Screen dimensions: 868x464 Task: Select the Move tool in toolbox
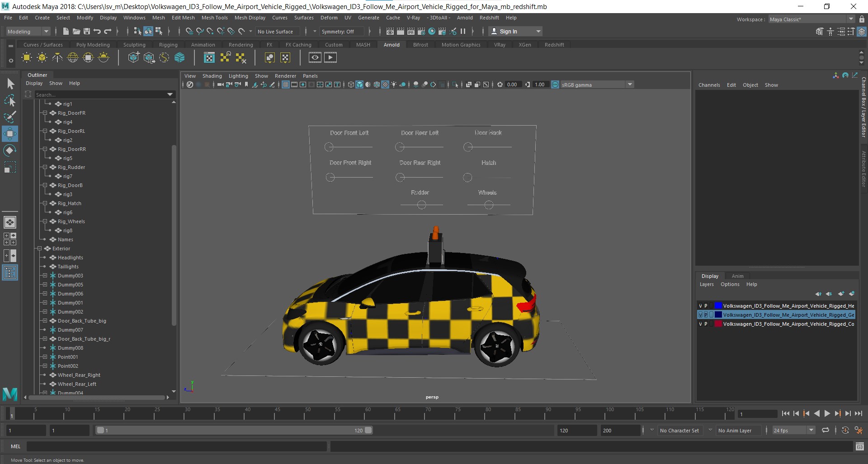pos(10,134)
